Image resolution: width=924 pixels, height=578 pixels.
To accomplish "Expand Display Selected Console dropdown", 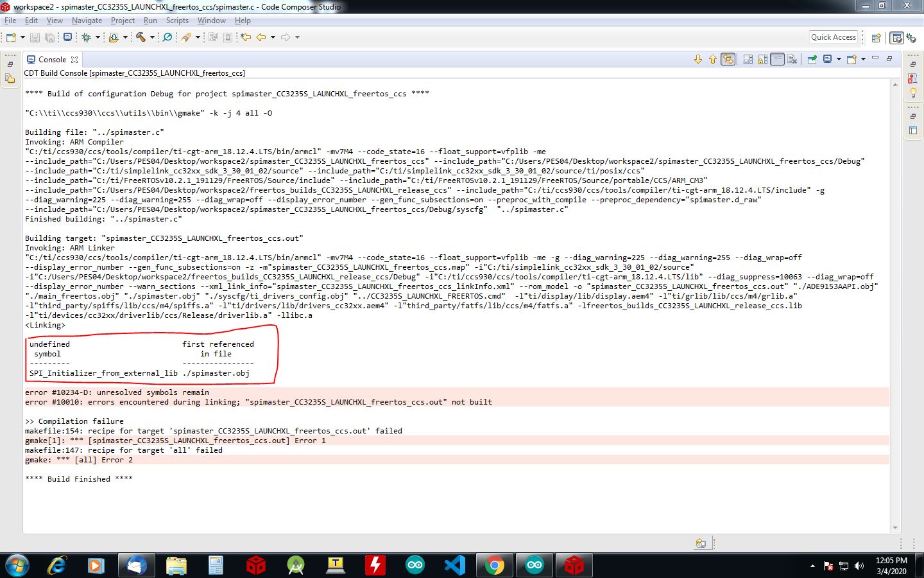I will click(x=839, y=59).
